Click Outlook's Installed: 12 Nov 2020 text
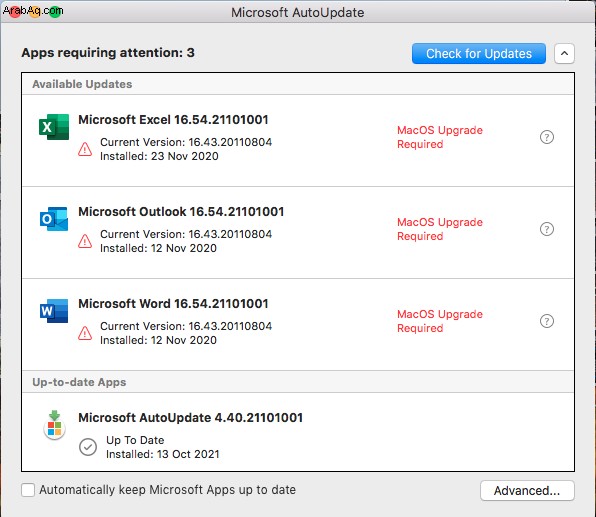596x517 pixels. pos(158,248)
